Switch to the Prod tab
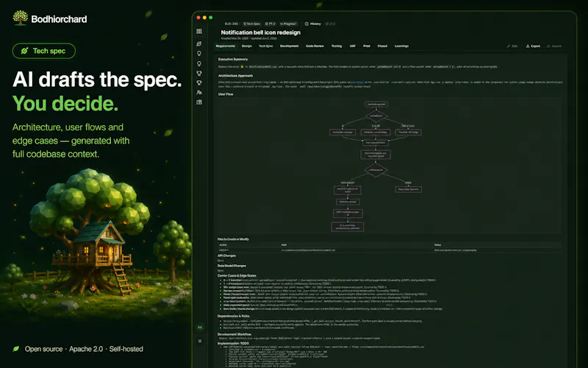Image resolution: width=588 pixels, height=368 pixels. click(367, 46)
